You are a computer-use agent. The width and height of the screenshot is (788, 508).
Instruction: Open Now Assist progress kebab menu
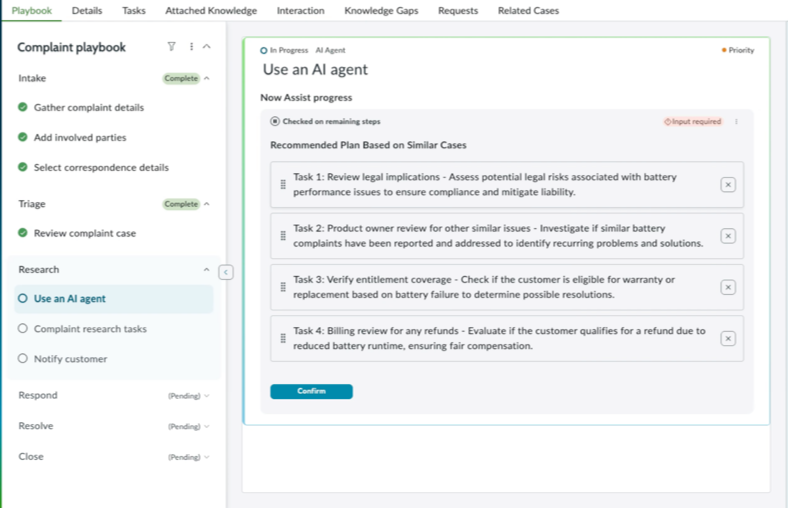click(x=736, y=122)
